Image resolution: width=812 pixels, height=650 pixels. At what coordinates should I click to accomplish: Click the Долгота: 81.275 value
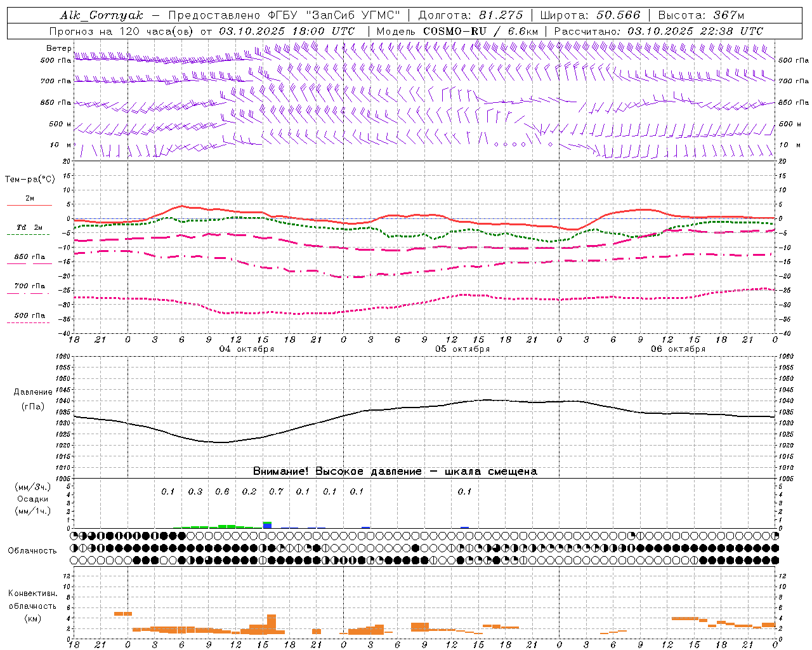471,15
